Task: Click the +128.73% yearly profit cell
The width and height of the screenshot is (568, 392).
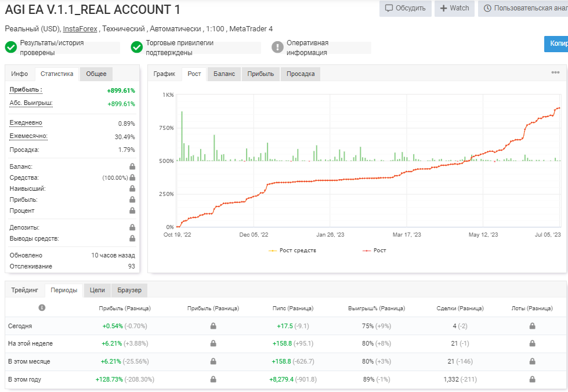Action: (125, 379)
